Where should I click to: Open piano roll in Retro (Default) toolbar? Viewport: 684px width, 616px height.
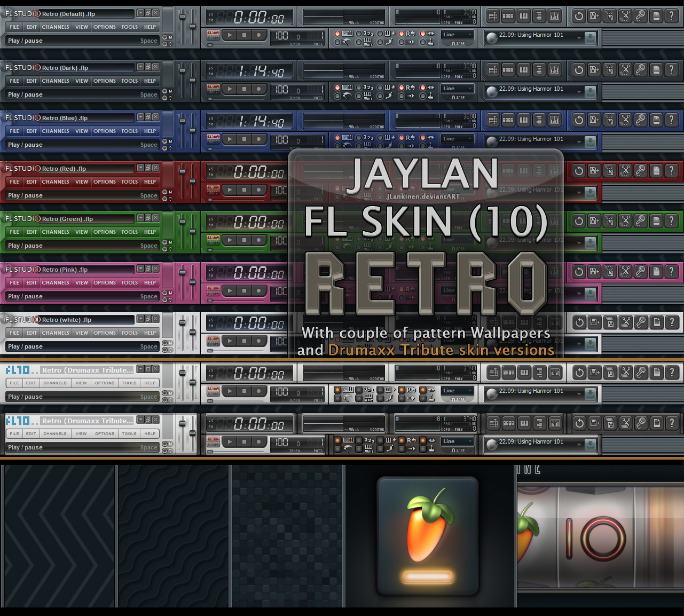coord(524,16)
